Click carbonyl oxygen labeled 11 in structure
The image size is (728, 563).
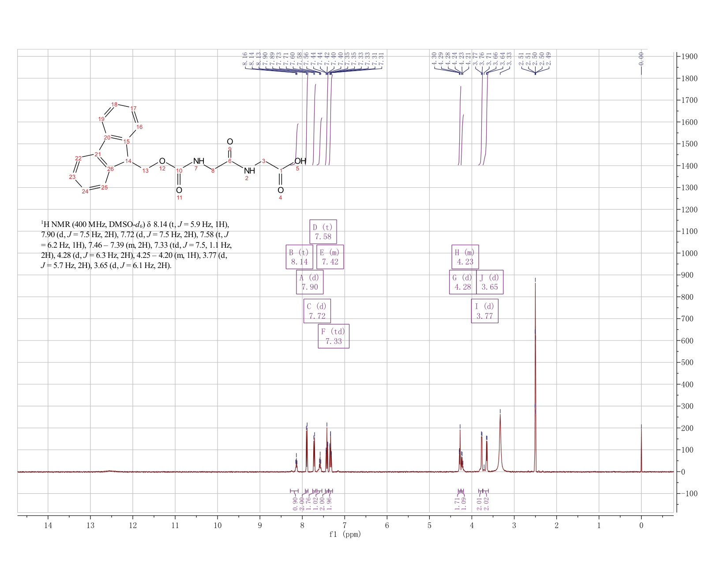click(x=179, y=190)
